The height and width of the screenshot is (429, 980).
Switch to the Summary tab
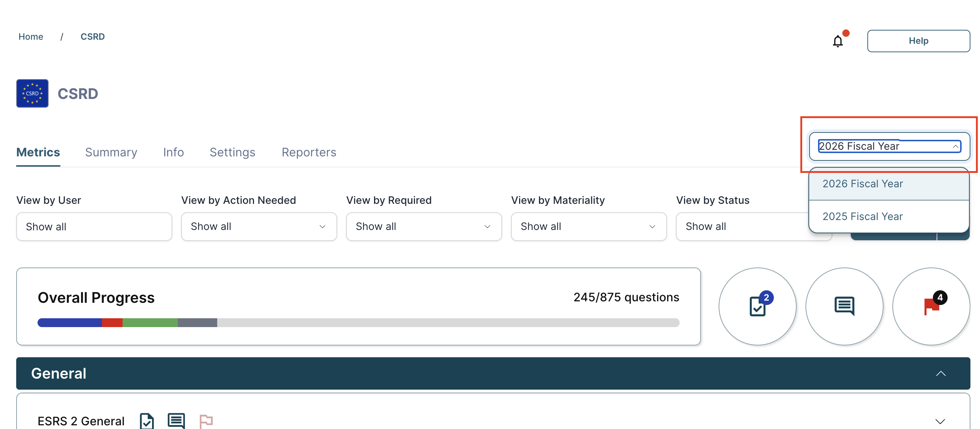111,152
